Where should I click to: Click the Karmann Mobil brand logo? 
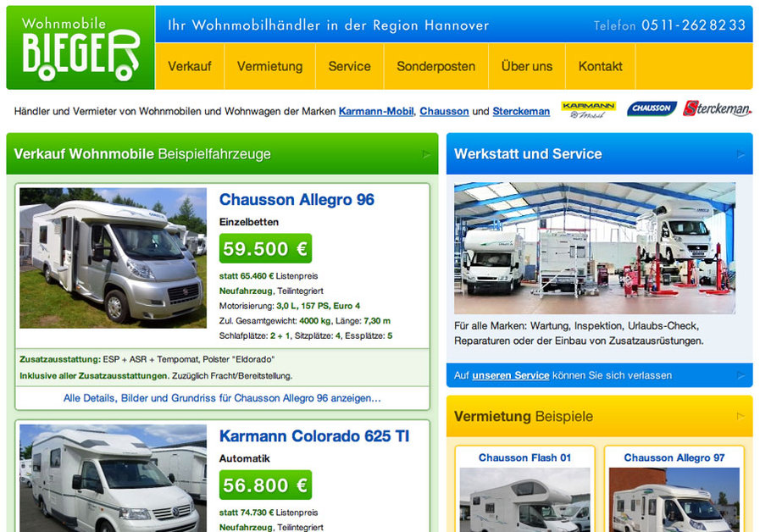point(588,109)
